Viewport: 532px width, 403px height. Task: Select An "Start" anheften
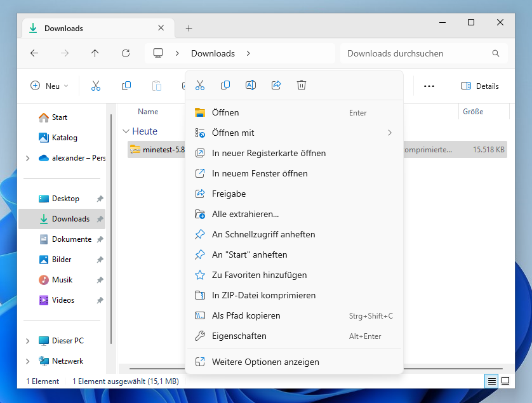294,254
